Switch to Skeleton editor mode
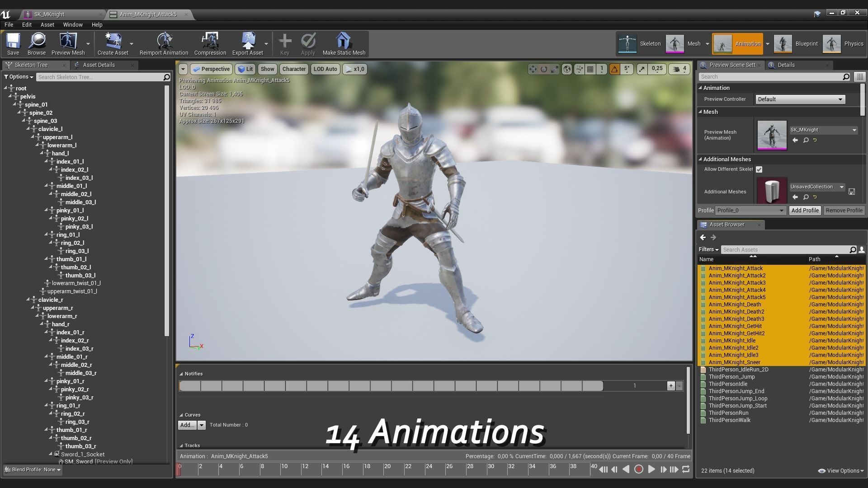This screenshot has width=868, height=488. pos(640,44)
